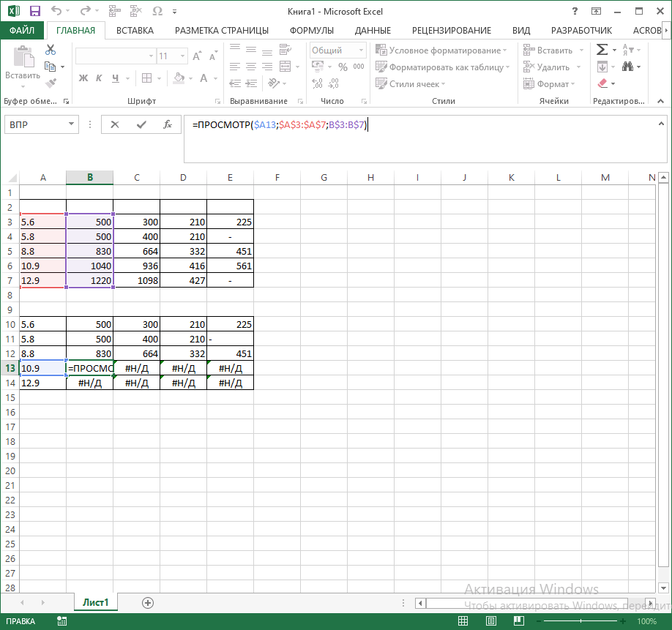Undo the last action

tap(56, 11)
